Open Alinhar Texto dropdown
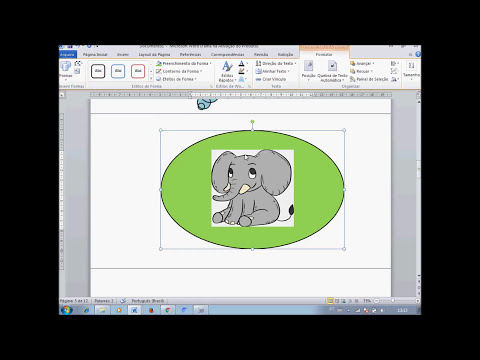480x360 pixels. [x=273, y=71]
